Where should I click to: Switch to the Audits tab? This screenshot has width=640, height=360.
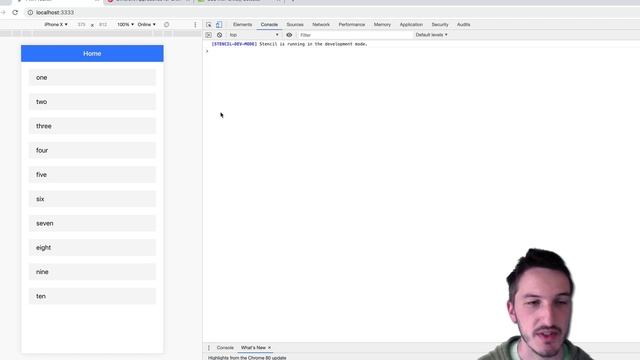click(463, 24)
